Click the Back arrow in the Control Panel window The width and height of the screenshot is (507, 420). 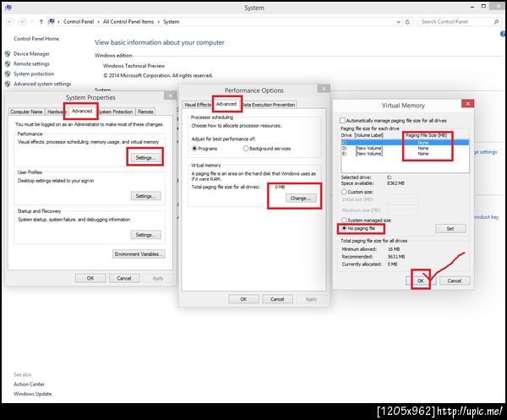coord(10,22)
